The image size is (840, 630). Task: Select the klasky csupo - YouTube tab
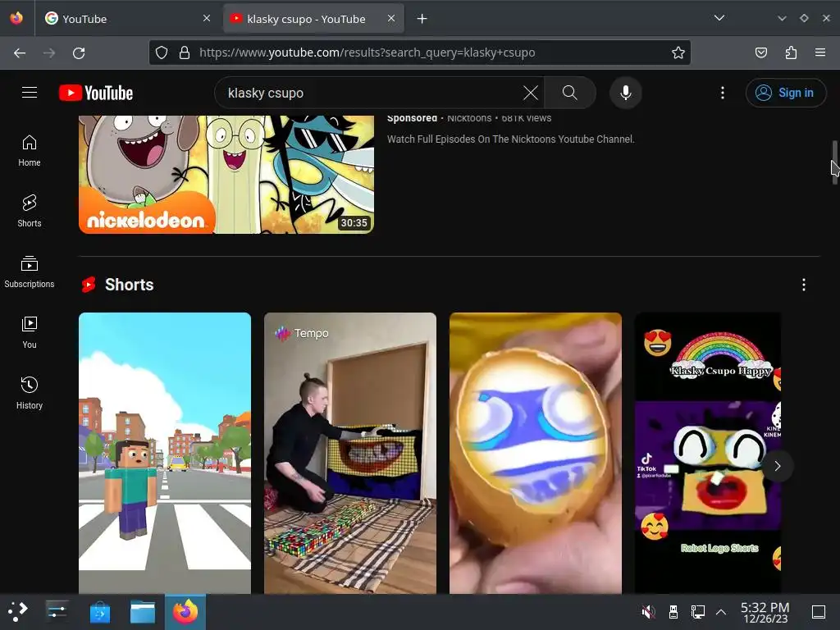point(313,19)
